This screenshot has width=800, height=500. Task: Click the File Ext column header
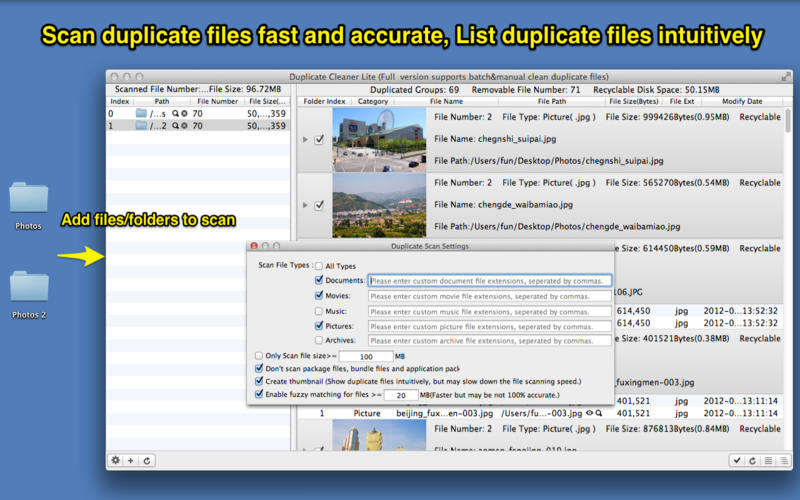(x=682, y=102)
